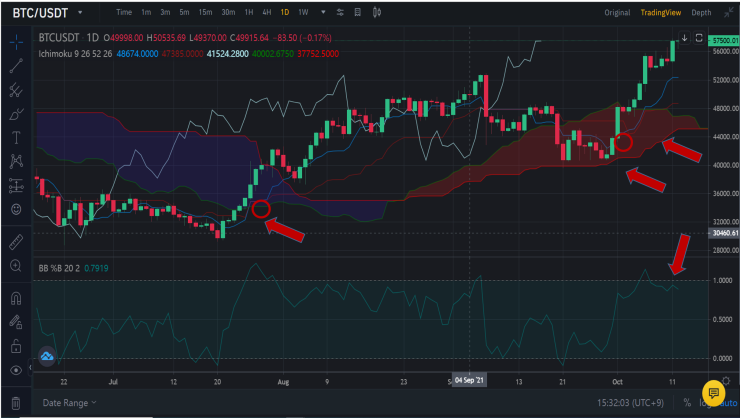
Task: Select the 30m interval
Action: (x=228, y=12)
